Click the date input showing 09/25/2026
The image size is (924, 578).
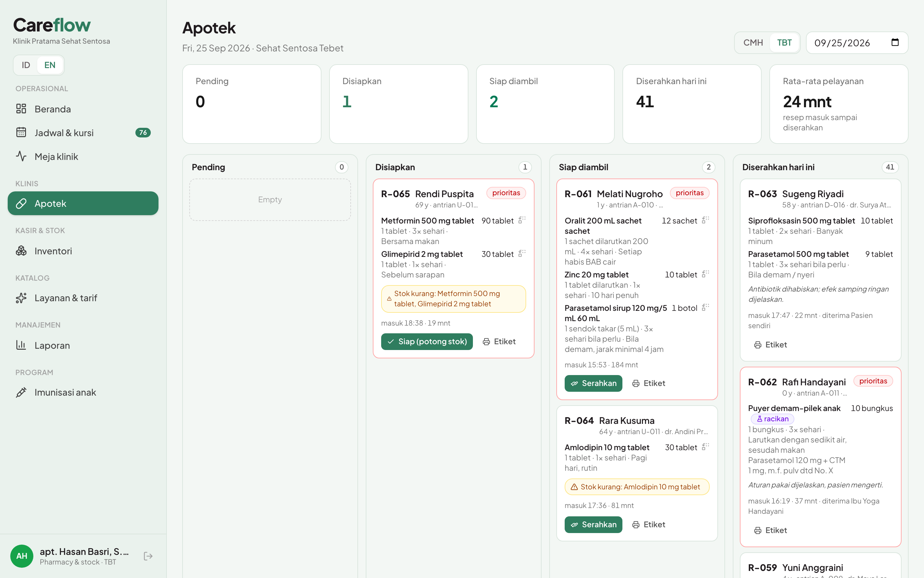(x=857, y=43)
